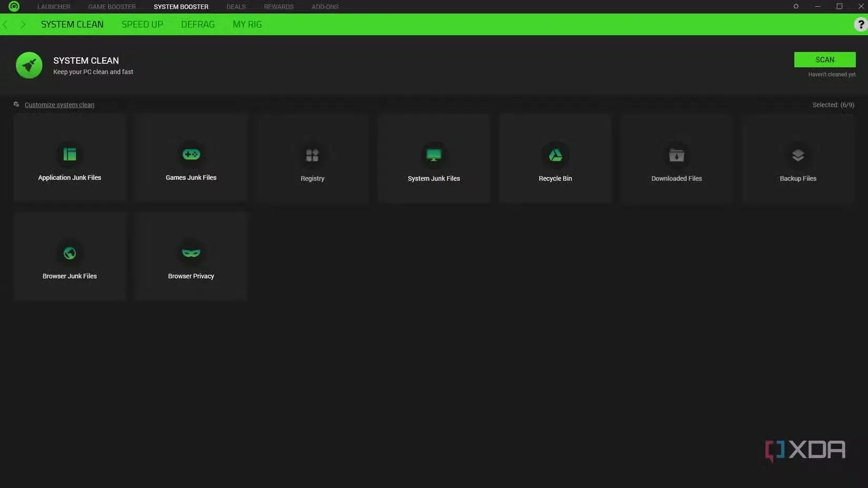Click the Registry label
Image resolution: width=868 pixels, height=488 pixels.
(312, 179)
